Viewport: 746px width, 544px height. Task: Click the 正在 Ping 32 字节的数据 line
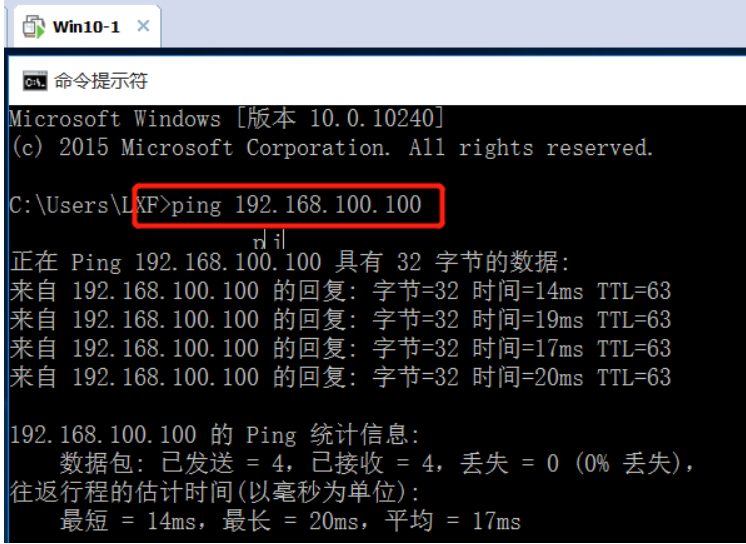pyautogui.click(x=290, y=262)
